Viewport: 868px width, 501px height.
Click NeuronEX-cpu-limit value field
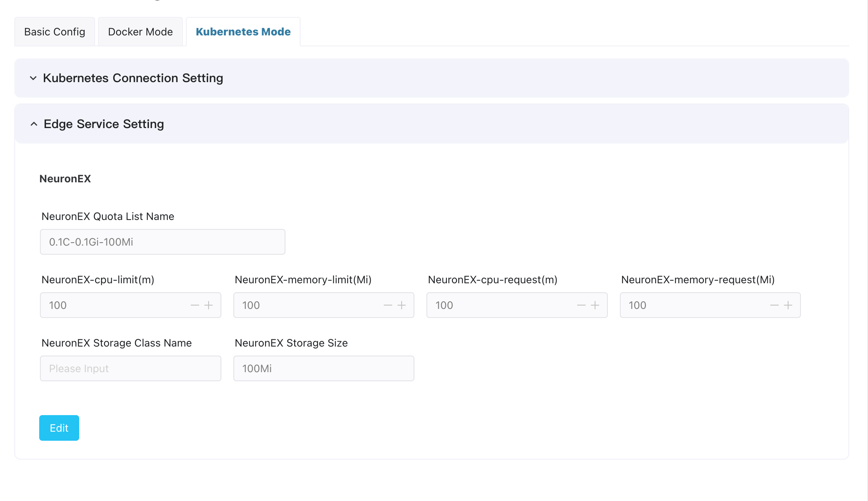(x=113, y=305)
